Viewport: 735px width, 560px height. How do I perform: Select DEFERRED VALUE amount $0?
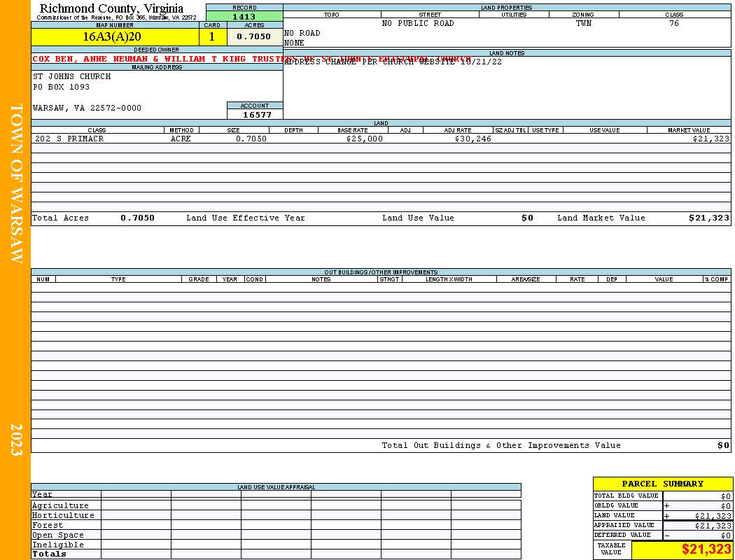pos(726,535)
